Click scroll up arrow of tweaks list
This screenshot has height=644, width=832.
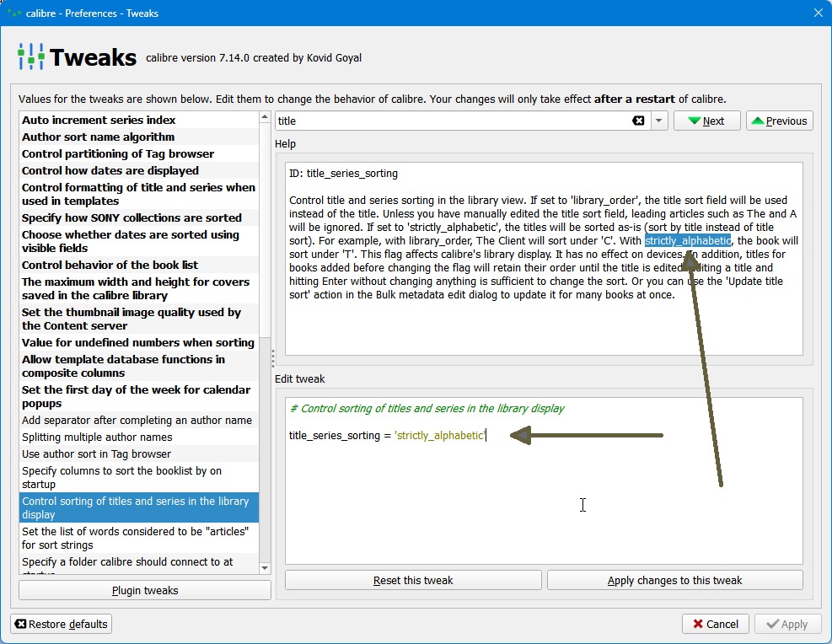(x=265, y=117)
